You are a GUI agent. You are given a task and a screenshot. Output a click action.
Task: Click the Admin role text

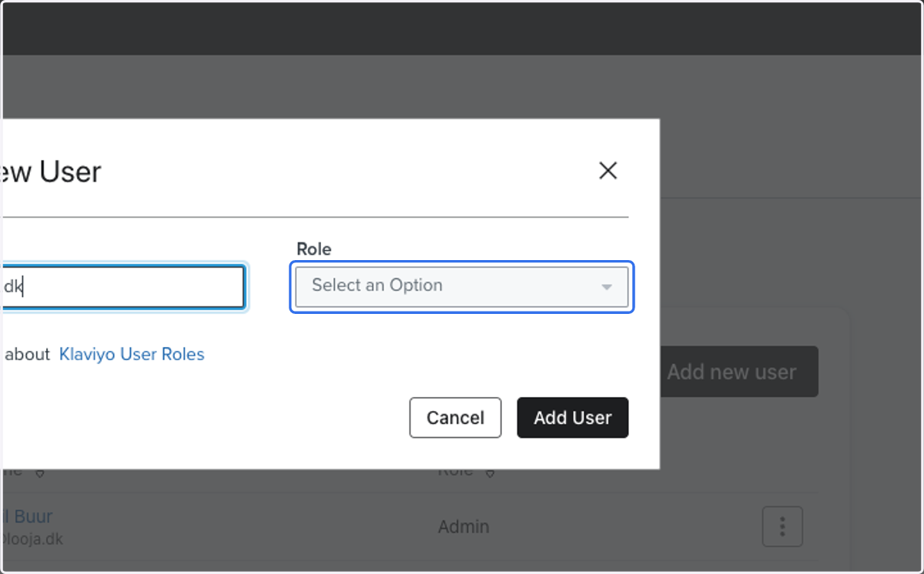(464, 527)
